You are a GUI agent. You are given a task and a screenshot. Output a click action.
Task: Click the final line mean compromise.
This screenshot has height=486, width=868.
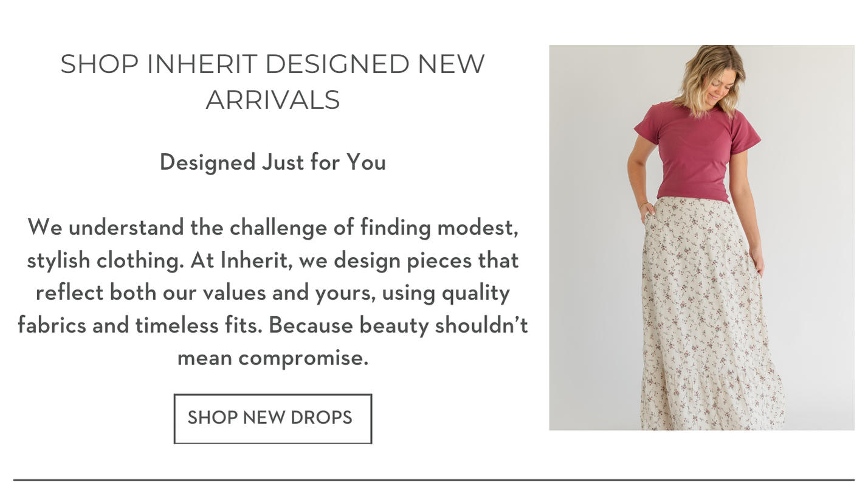pyautogui.click(x=272, y=358)
